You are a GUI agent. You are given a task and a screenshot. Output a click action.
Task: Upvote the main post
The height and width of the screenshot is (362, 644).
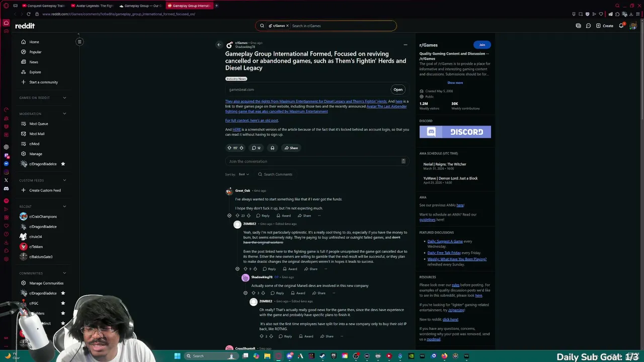229,148
